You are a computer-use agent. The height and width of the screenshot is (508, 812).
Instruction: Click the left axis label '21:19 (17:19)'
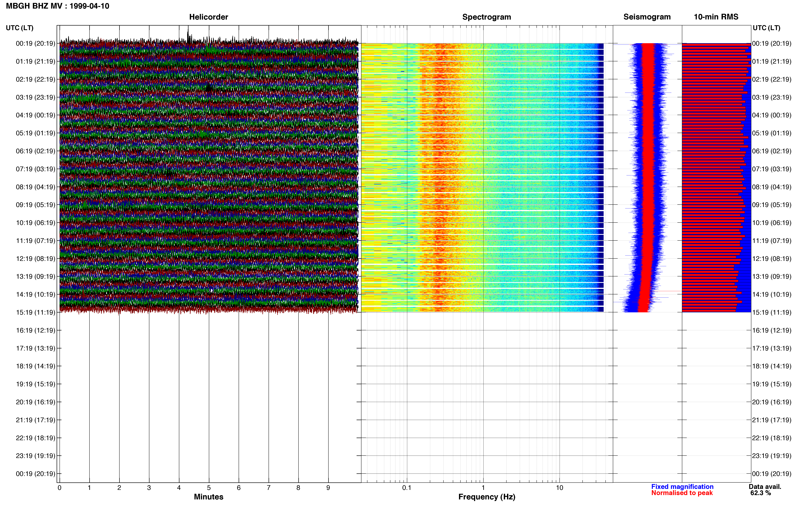(36, 420)
